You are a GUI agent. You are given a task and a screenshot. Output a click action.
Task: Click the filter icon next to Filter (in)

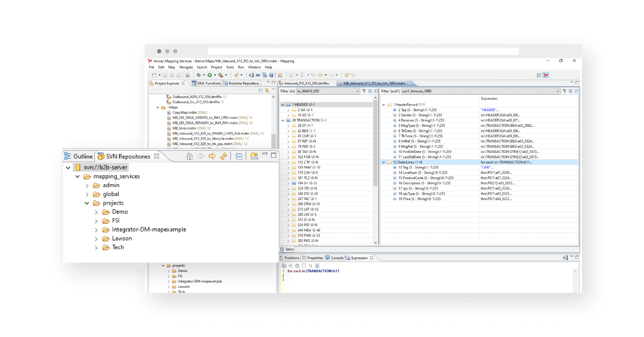pos(364,91)
